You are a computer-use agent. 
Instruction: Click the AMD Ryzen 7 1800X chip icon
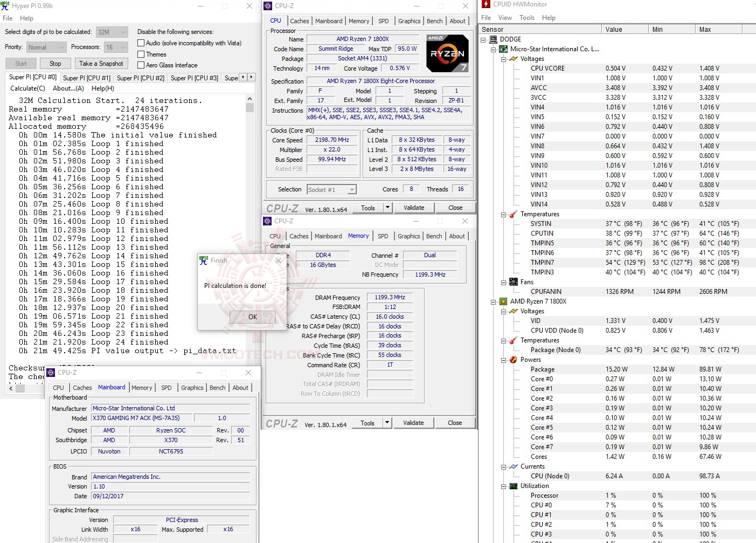click(x=503, y=301)
